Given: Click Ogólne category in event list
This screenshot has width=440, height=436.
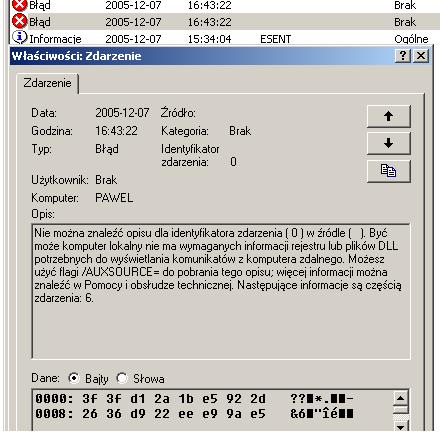Looking at the screenshot, I should pos(411,39).
